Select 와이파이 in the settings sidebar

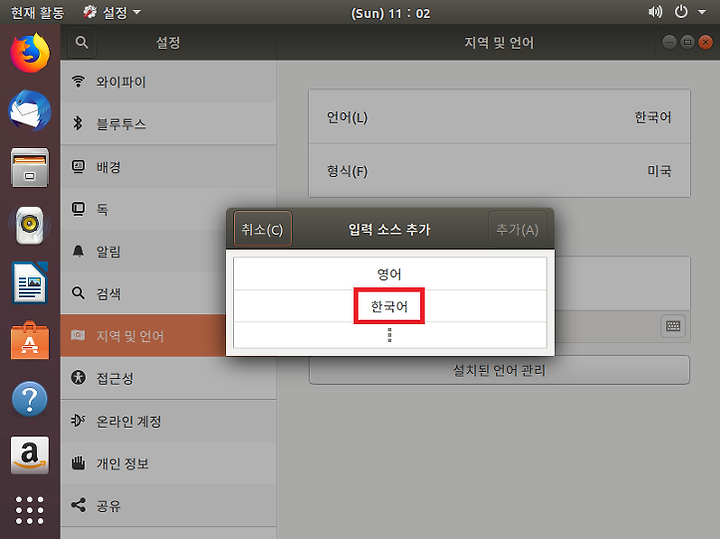[x=169, y=82]
